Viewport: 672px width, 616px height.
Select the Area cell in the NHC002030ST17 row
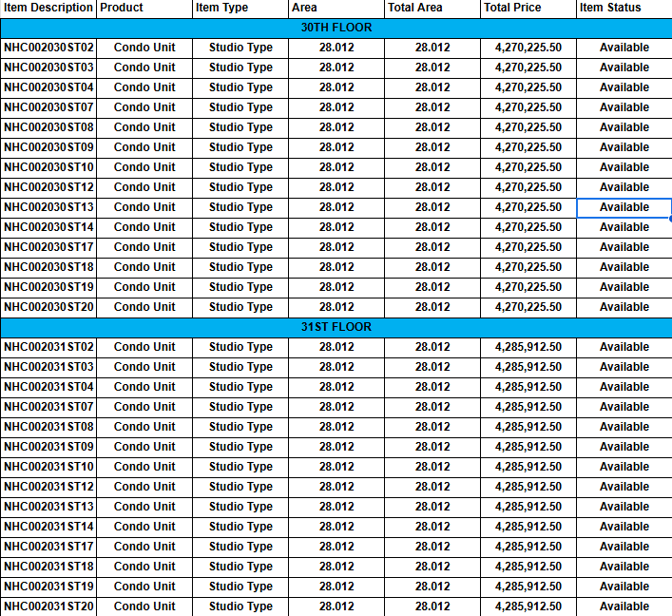point(336,247)
